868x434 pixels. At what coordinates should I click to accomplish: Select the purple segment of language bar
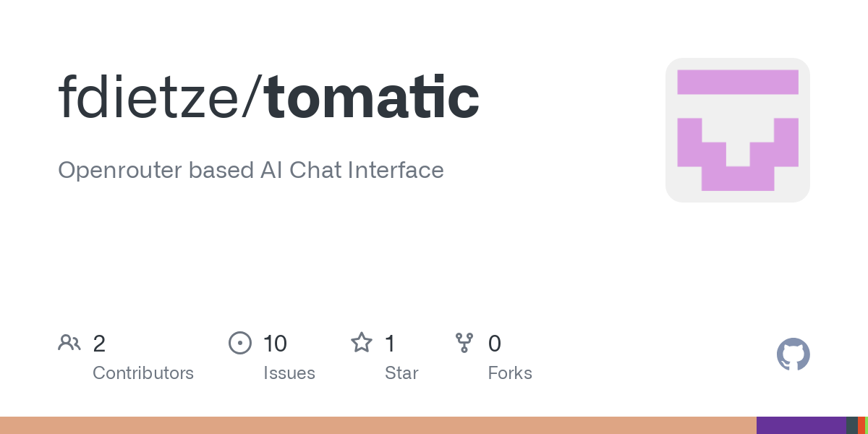801,425
